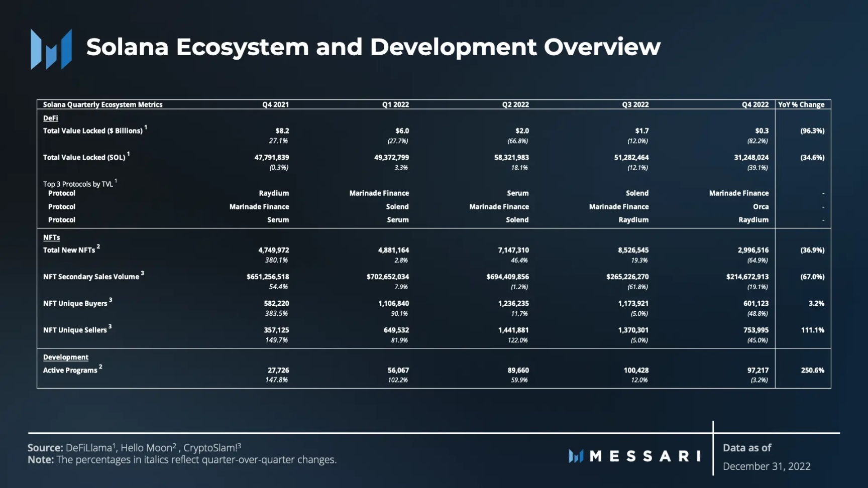The width and height of the screenshot is (868, 488).
Task: Select the 97,217 active programs value
Action: coord(758,370)
